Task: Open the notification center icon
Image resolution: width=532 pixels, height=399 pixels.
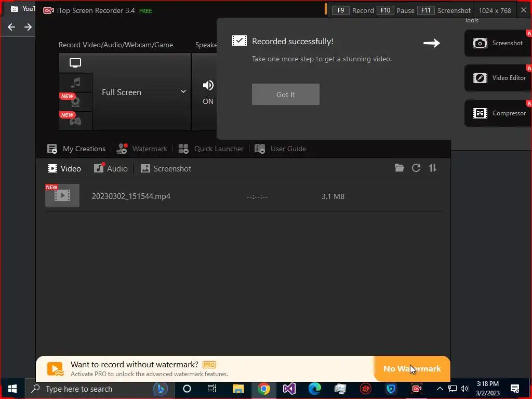Action: pos(515,389)
